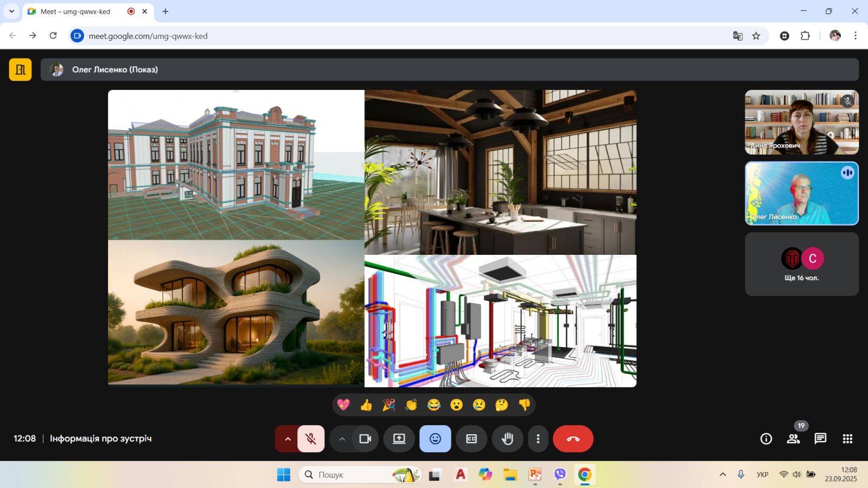The image size is (868, 488).
Task: Click the Ще 16 чол. participants tile
Action: (801, 264)
